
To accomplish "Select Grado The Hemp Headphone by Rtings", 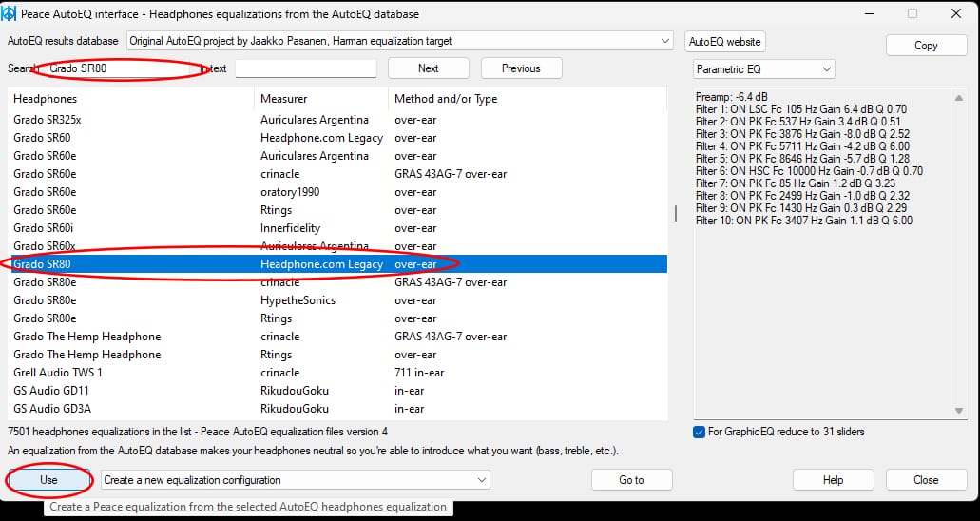I will click(338, 355).
